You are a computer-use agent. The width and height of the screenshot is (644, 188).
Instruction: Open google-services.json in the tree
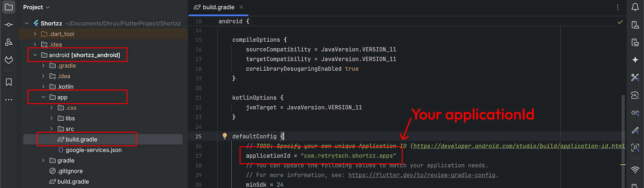(x=93, y=150)
